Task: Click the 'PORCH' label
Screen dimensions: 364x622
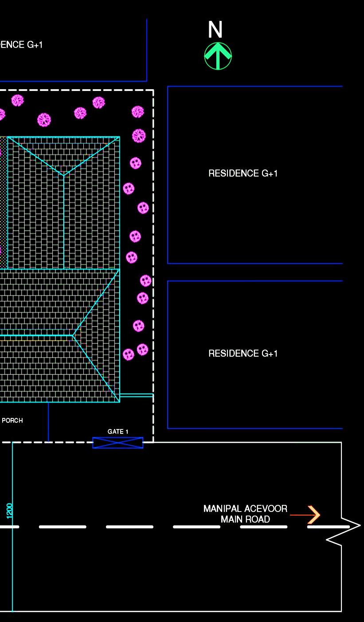Action: pos(12,421)
